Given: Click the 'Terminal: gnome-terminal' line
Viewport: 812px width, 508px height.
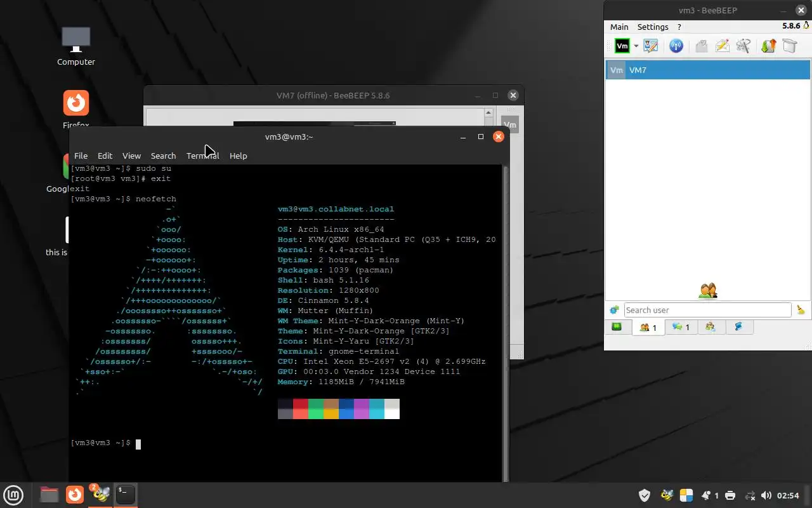Looking at the screenshot, I should (x=338, y=351).
